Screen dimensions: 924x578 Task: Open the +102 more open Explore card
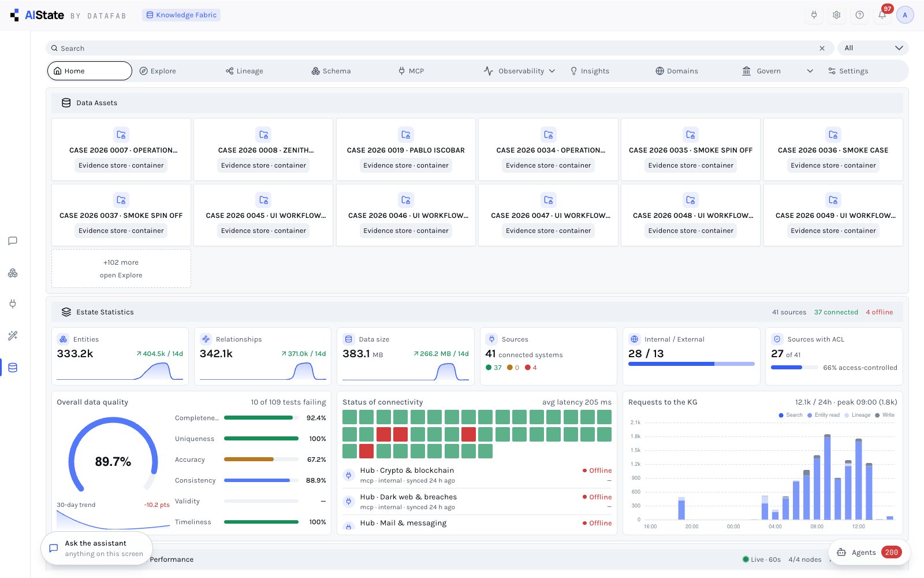[x=121, y=269]
